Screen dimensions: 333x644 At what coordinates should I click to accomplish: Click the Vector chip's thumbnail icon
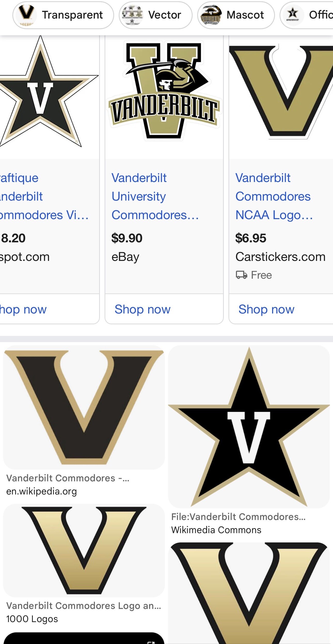pyautogui.click(x=132, y=15)
